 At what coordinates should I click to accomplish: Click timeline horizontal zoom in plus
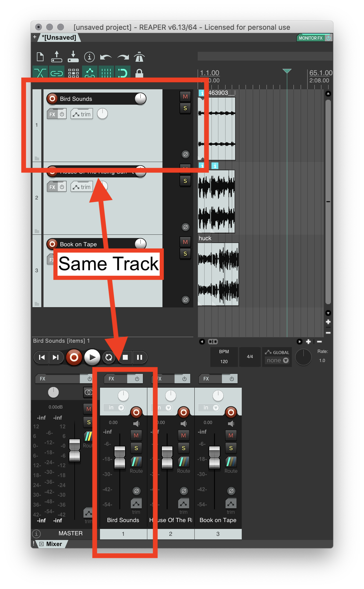click(308, 342)
